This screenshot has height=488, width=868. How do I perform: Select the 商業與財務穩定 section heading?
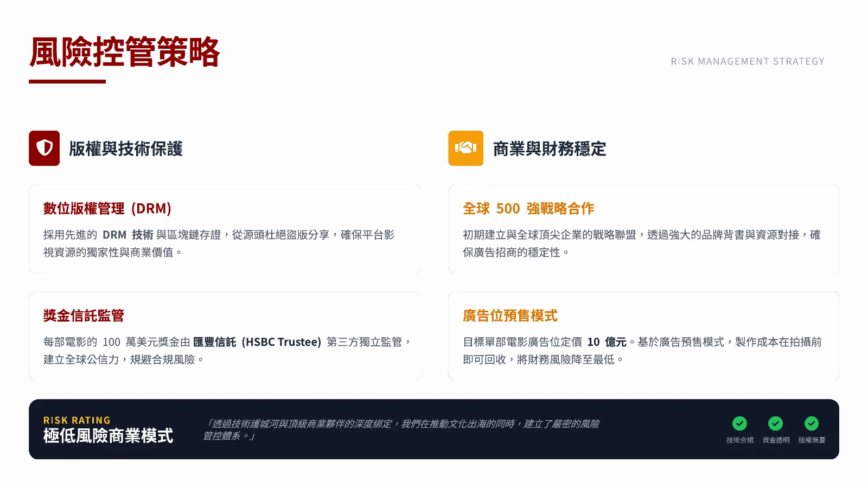tap(550, 149)
